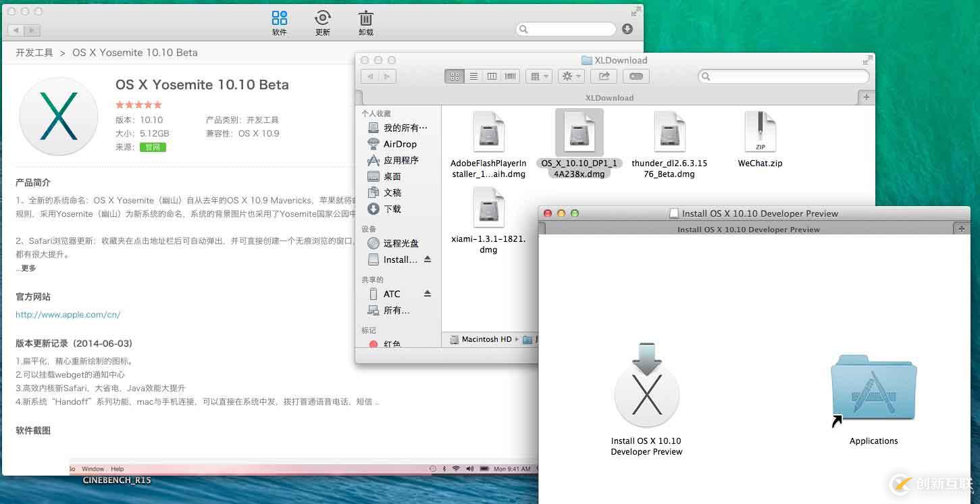Click Window menu in preview screenshot
980x504 pixels.
(93, 469)
